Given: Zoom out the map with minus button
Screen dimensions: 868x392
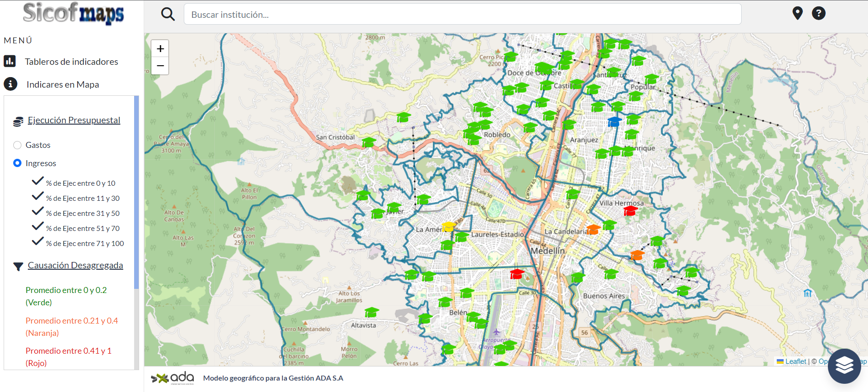Looking at the screenshot, I should 160,66.
